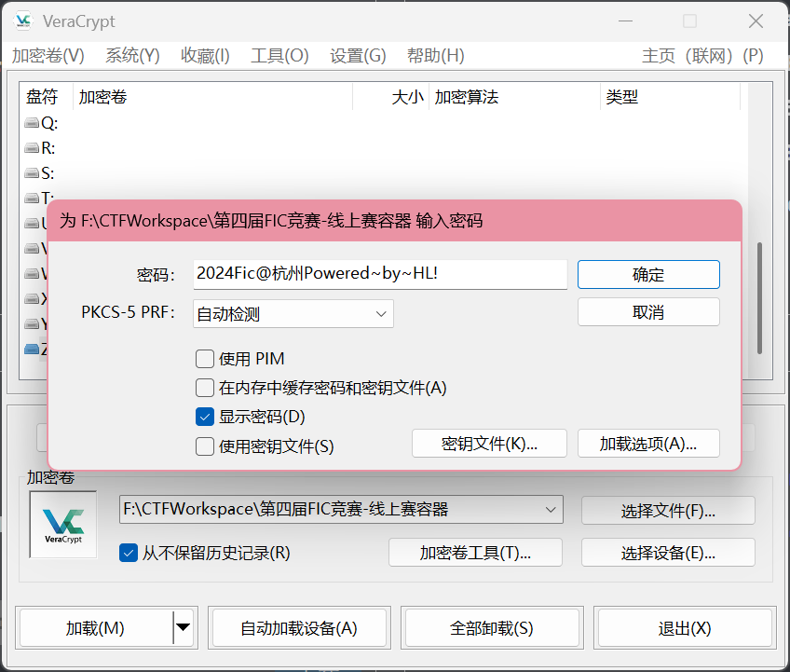Click the 盘符 column header

(47, 97)
